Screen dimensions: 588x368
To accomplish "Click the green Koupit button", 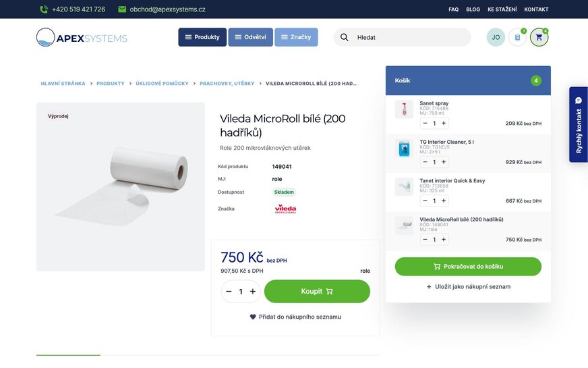I will [317, 292].
